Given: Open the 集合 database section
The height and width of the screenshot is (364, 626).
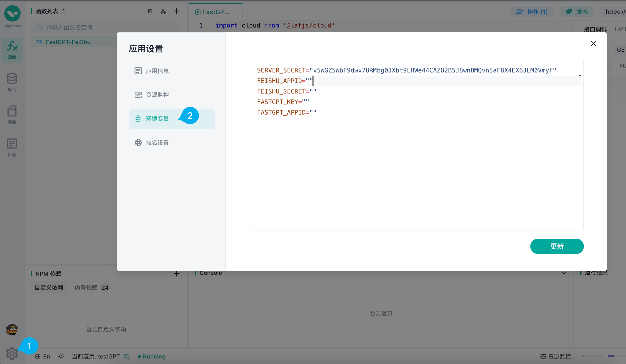Looking at the screenshot, I should 12,82.
